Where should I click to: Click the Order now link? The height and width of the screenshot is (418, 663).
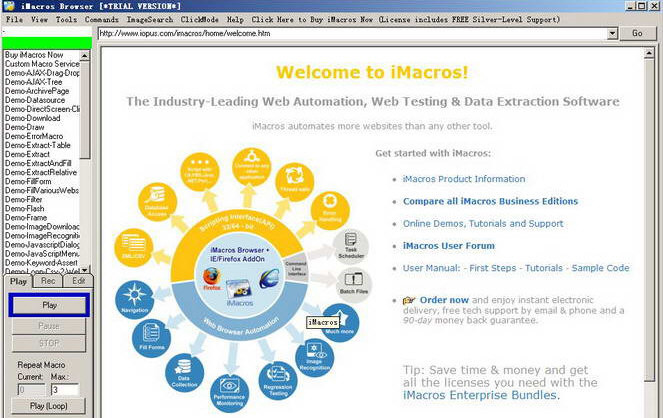point(444,300)
